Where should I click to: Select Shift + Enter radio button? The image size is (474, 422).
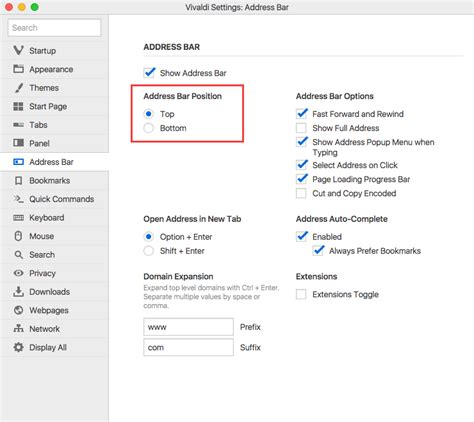(x=149, y=251)
